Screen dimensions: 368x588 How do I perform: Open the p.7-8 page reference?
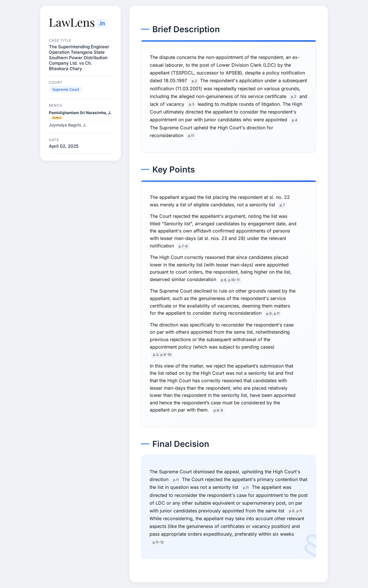pyautogui.click(x=183, y=246)
